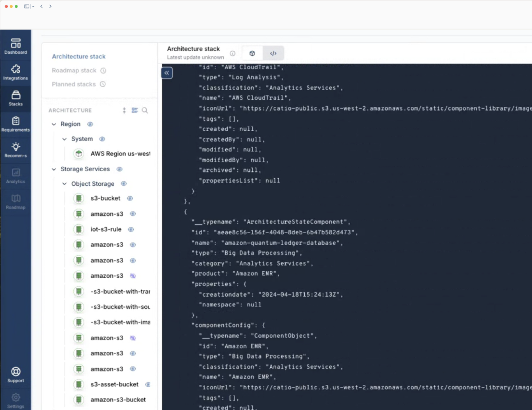Click the Architecture stack link

[x=79, y=56]
